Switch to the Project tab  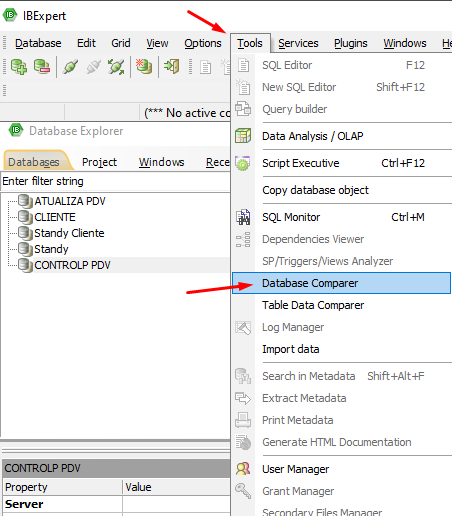[x=99, y=162]
